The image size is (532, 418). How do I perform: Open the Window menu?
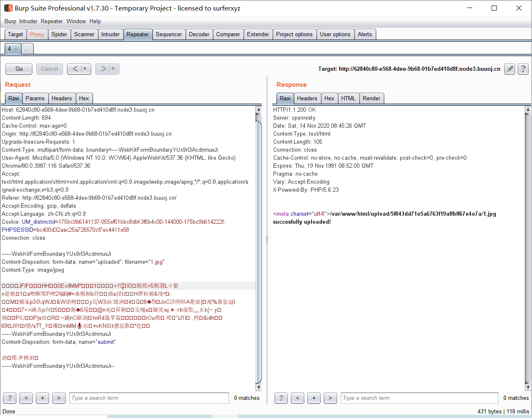[x=76, y=21]
